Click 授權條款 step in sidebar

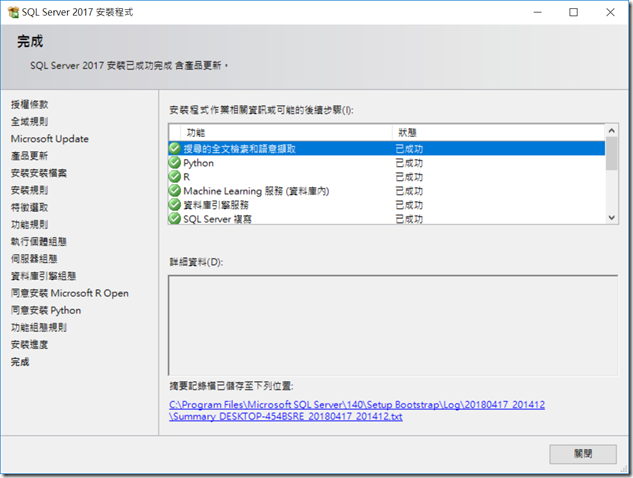click(x=29, y=105)
